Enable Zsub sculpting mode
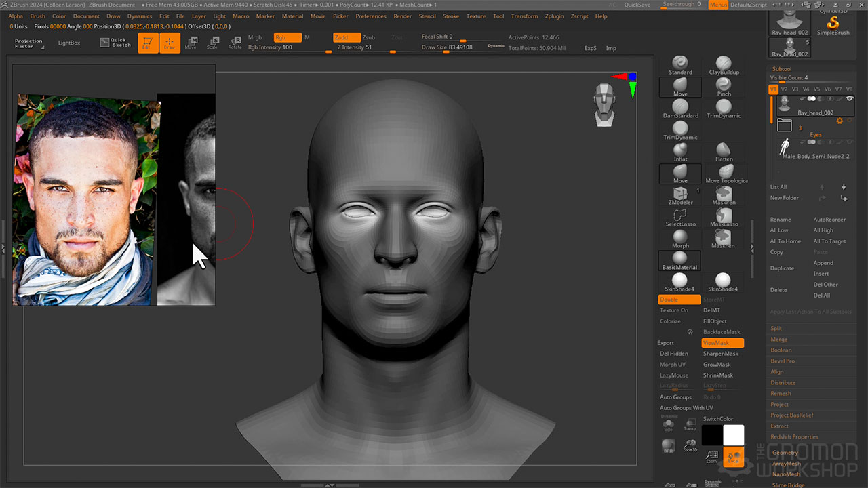868x488 pixels. point(368,37)
